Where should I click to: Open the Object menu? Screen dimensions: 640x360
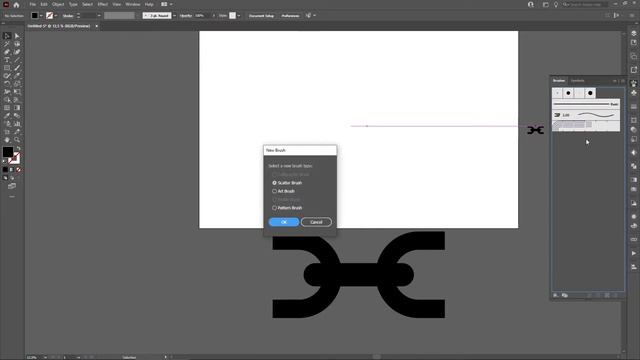click(58, 4)
